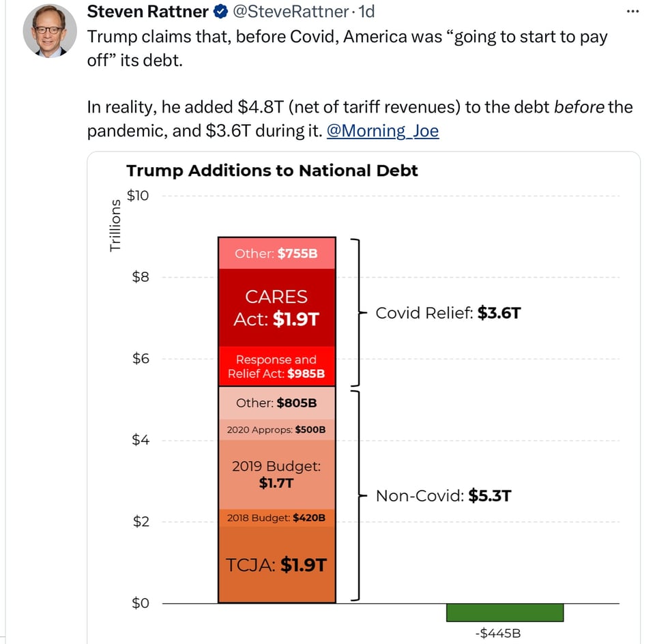Click the 2018 Budget $420B segment
This screenshot has width=655, height=644.
276,518
